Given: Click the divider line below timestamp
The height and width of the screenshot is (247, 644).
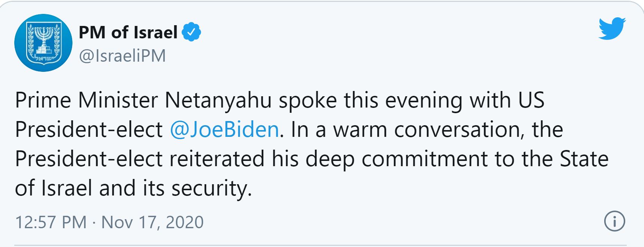Looking at the screenshot, I should tap(321, 245).
